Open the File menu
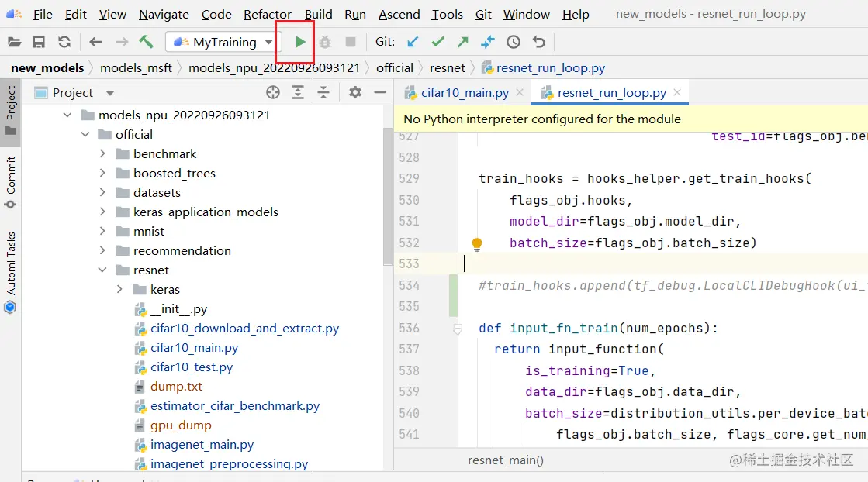The width and height of the screenshot is (868, 482). click(43, 15)
